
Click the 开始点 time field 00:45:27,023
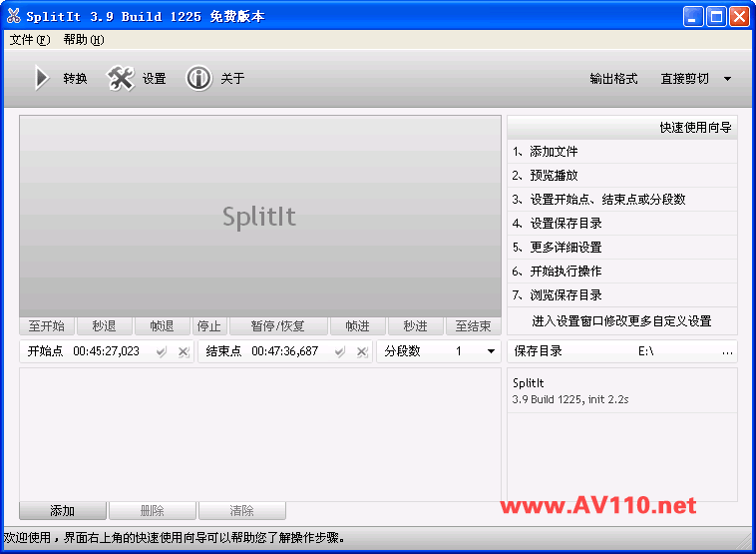pos(107,351)
